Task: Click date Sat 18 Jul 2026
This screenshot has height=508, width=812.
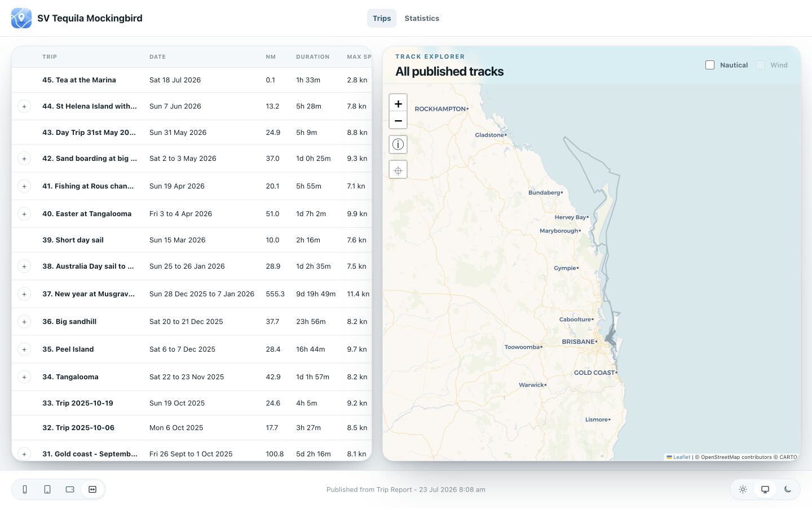Action: [x=175, y=80]
